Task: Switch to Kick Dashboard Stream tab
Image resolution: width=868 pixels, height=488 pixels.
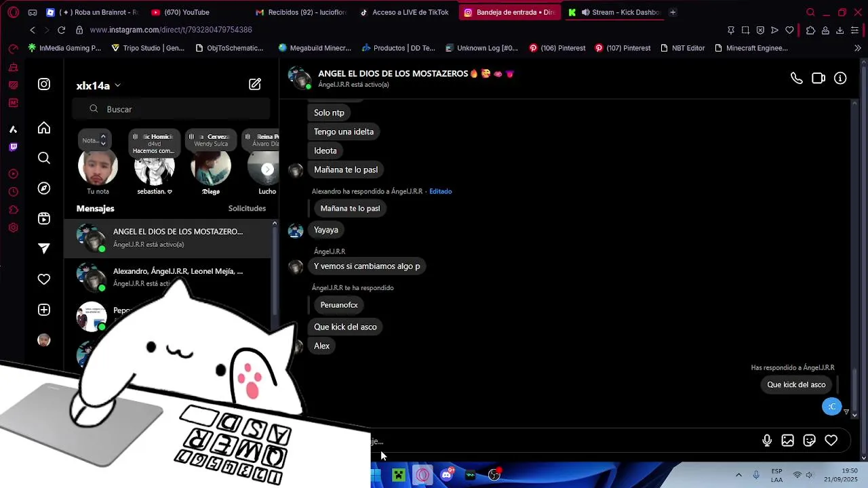Action: pyautogui.click(x=614, y=12)
